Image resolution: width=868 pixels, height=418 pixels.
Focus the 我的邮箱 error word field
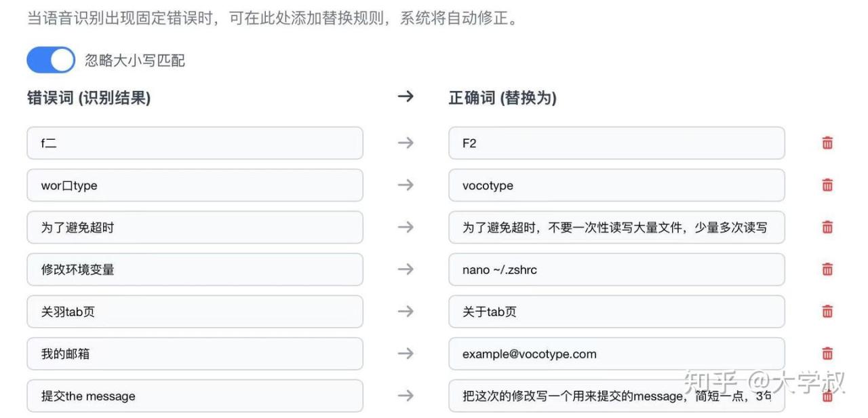click(195, 354)
